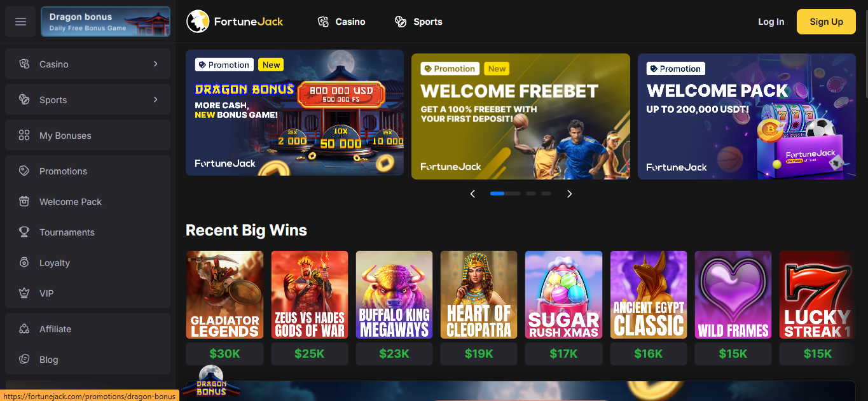Viewport: 868px width, 401px height.
Task: Select the second carousel indicator dot
Action: pyautogui.click(x=513, y=193)
